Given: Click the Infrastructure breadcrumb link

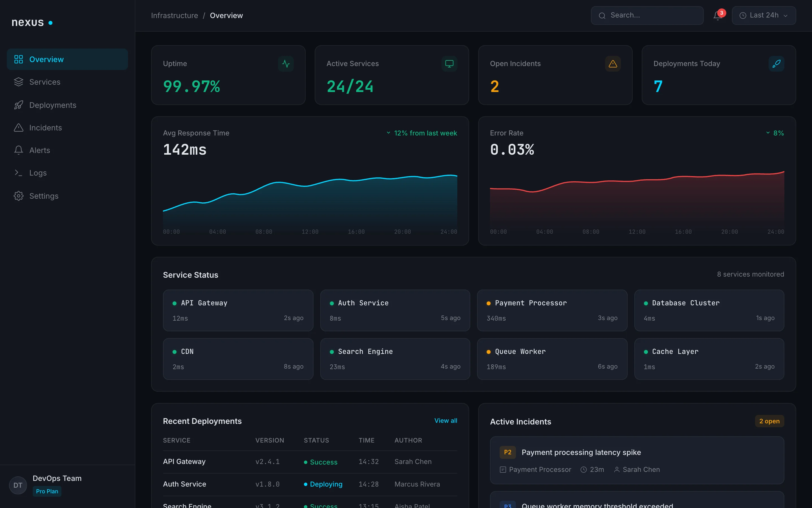Looking at the screenshot, I should point(175,16).
